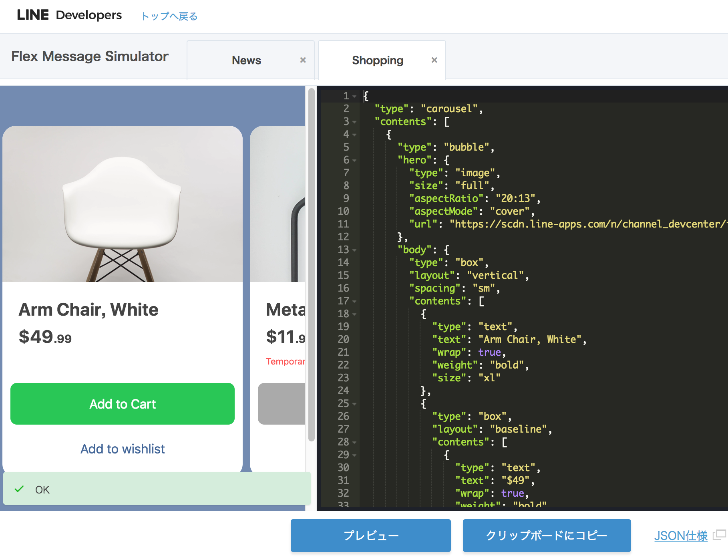Click the "bubble" value in line 5
The height and width of the screenshot is (560, 728).
[466, 147]
